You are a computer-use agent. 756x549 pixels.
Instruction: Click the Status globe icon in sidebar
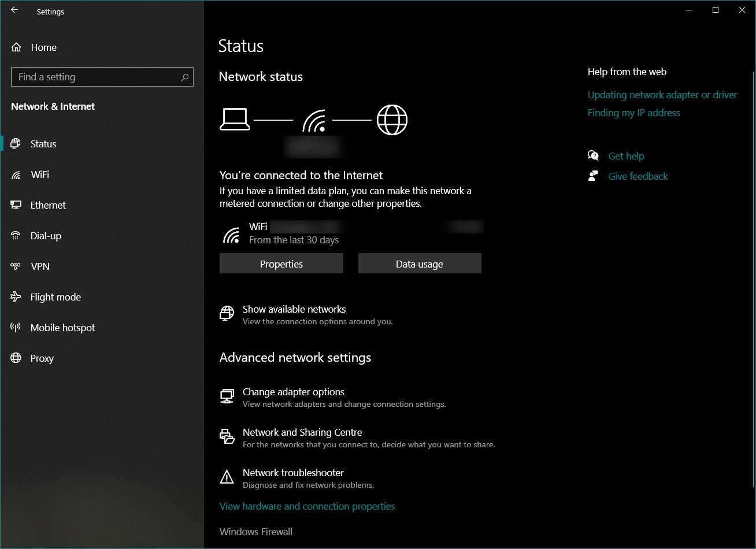(16, 143)
